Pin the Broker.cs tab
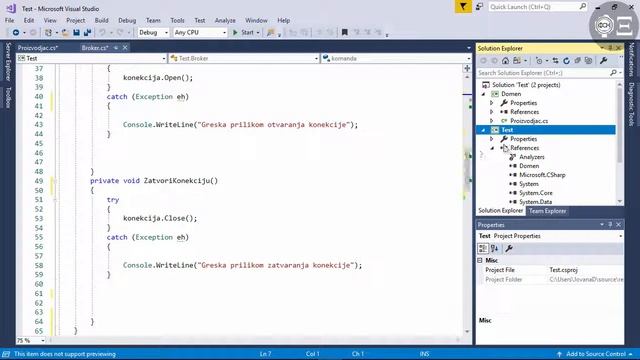Viewport: 640px width, 360px height. [x=116, y=48]
